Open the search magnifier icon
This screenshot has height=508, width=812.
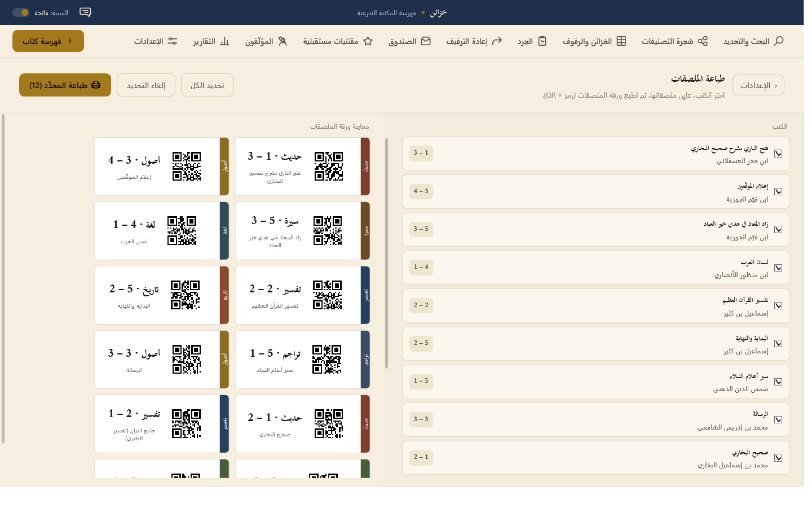point(779,41)
